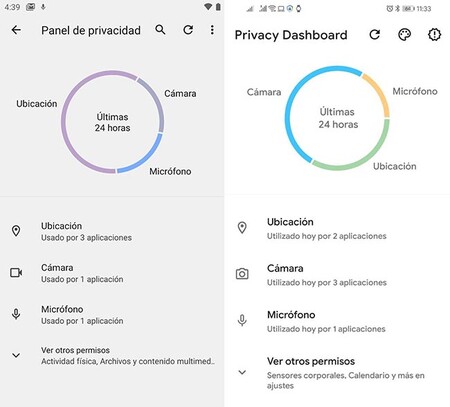Open the palette theme icon
The width and height of the screenshot is (450, 407).
(404, 35)
